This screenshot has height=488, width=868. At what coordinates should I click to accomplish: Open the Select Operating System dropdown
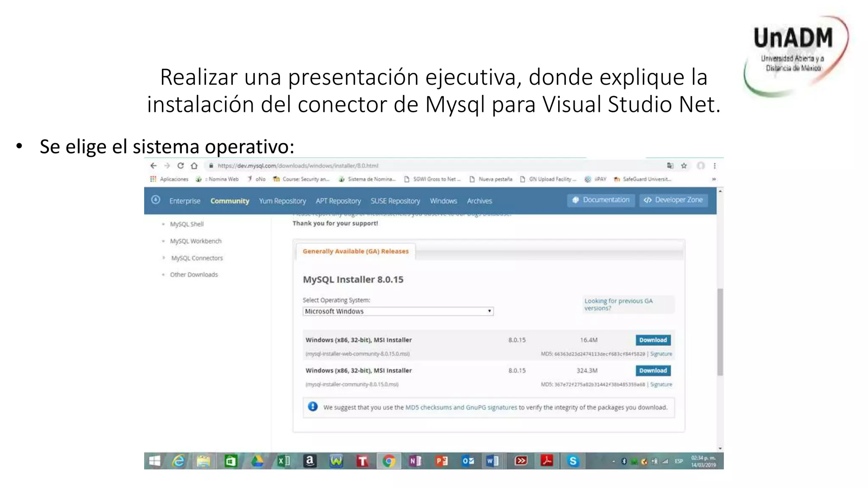click(x=398, y=311)
